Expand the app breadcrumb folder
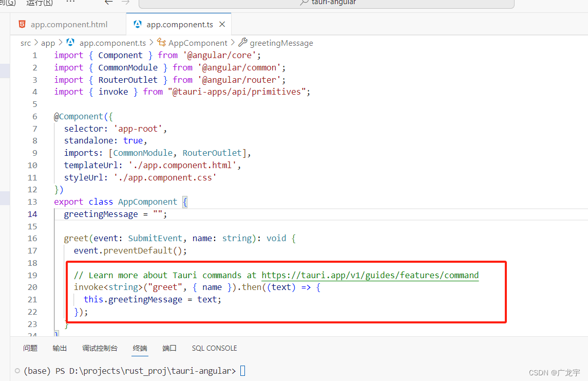This screenshot has height=381, width=588. coord(48,43)
